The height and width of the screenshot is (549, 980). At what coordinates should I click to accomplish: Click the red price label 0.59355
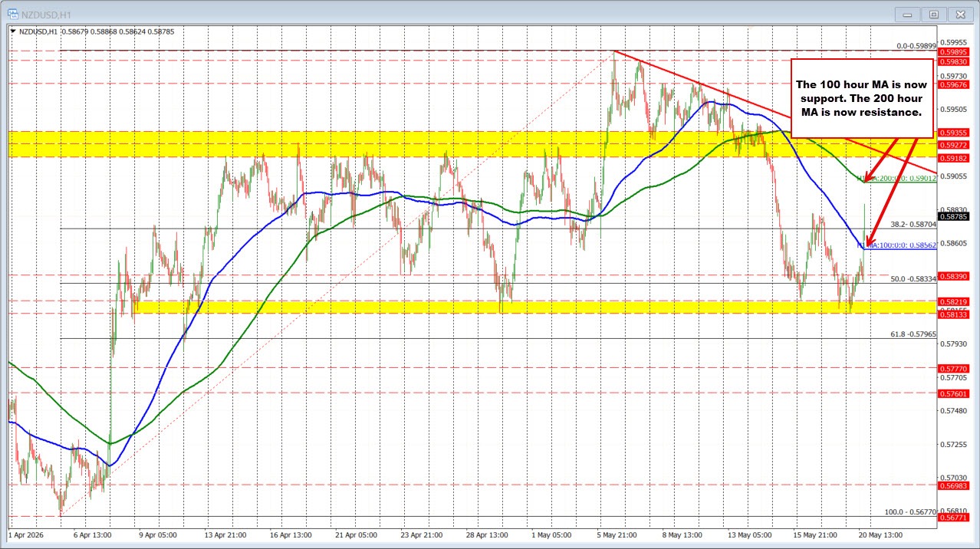point(955,133)
